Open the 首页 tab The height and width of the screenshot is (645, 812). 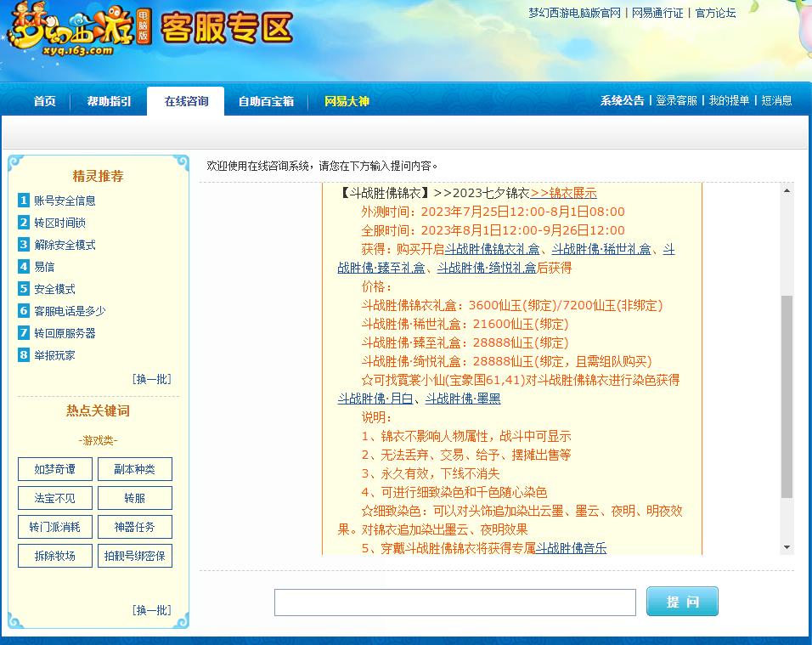pyautogui.click(x=44, y=101)
